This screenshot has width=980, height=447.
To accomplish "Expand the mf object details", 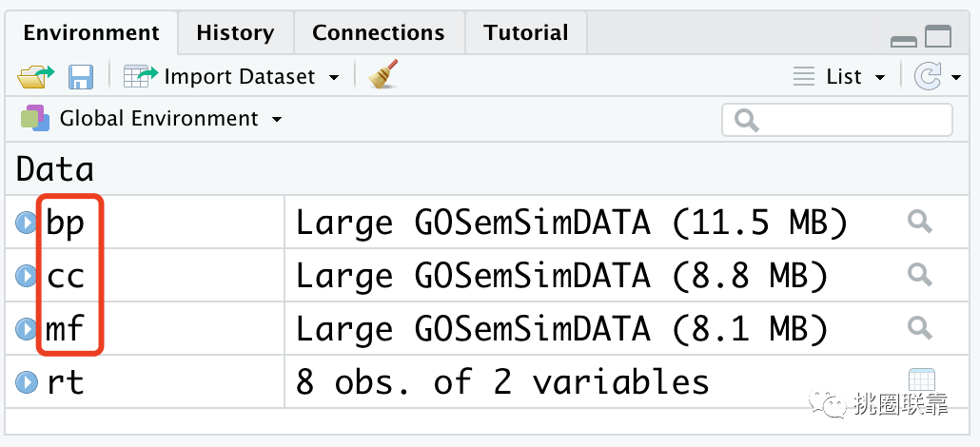I will click(x=27, y=328).
